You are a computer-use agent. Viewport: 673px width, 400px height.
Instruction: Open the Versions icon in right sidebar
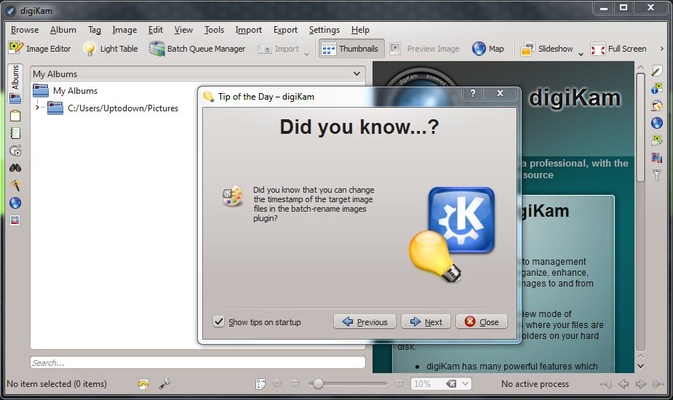(657, 158)
